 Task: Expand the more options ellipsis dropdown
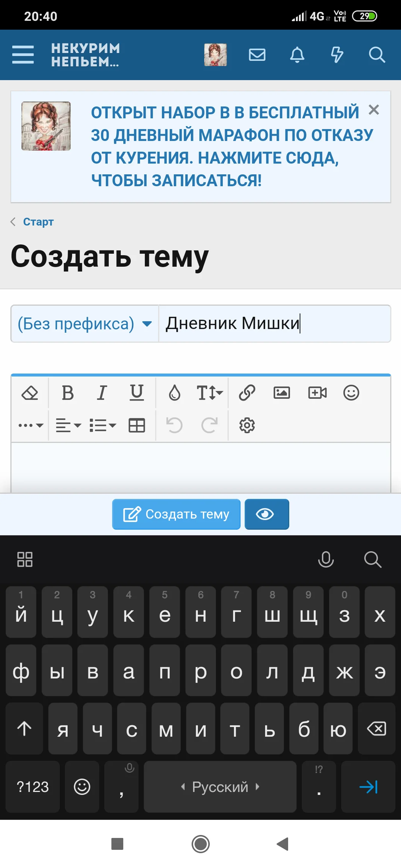click(31, 425)
